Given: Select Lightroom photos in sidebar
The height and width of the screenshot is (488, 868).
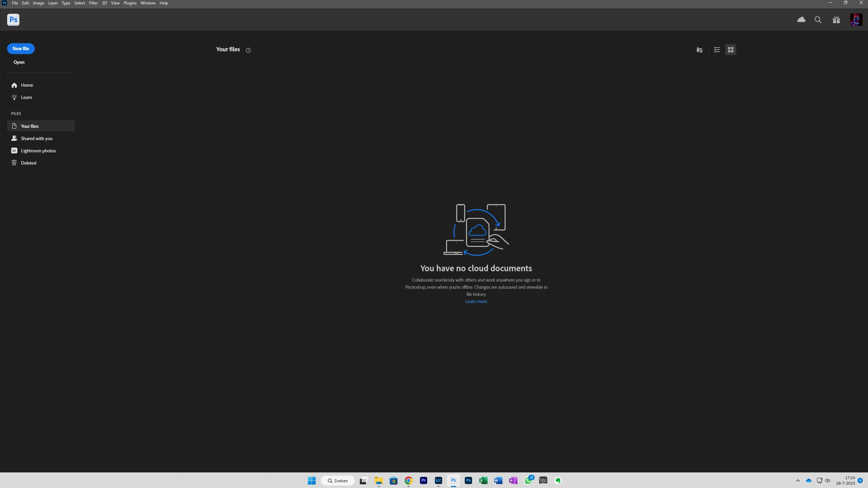Looking at the screenshot, I should [x=38, y=151].
